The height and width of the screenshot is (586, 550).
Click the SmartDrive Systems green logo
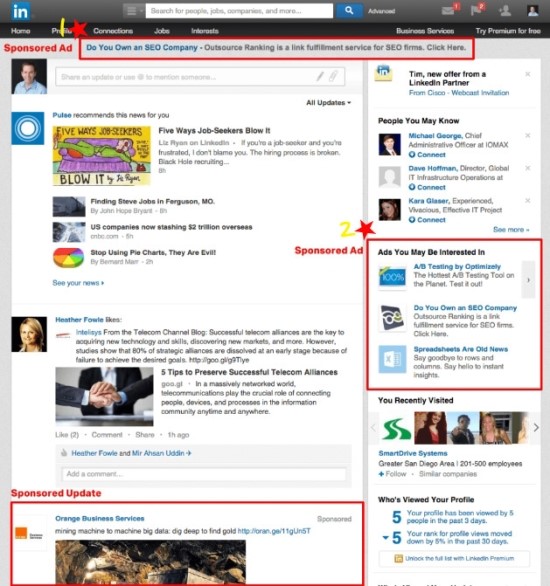coord(396,428)
